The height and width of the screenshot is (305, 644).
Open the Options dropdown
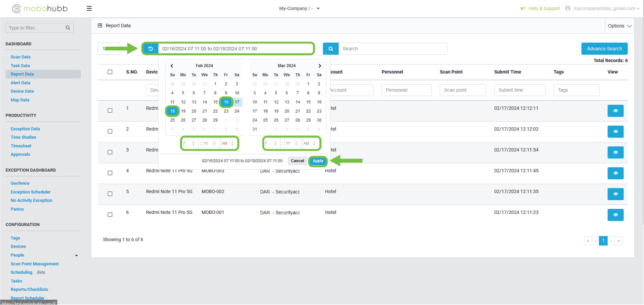[x=619, y=26]
